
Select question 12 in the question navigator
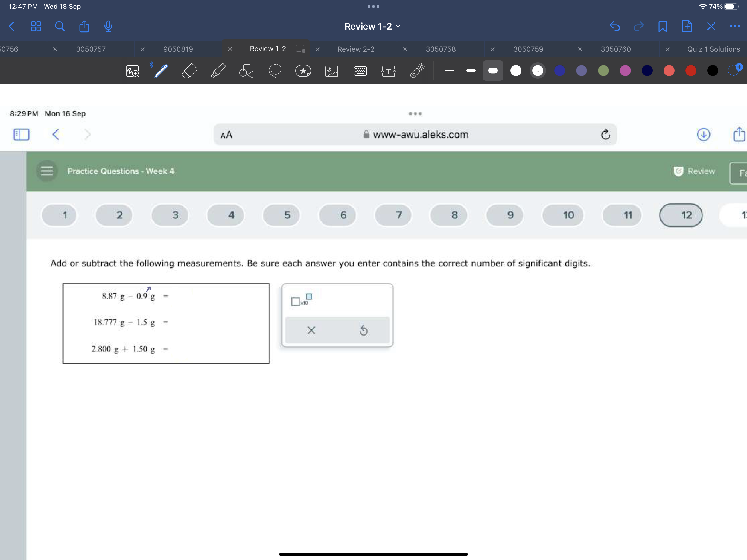(681, 215)
